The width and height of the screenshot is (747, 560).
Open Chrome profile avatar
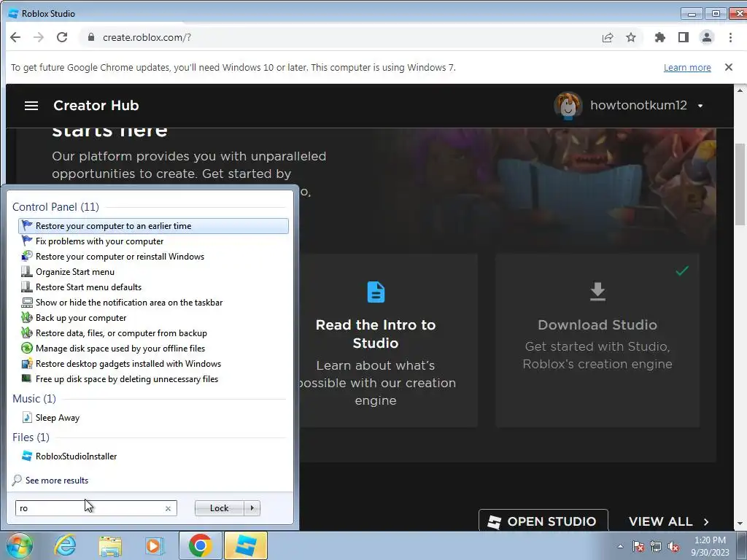click(x=706, y=37)
